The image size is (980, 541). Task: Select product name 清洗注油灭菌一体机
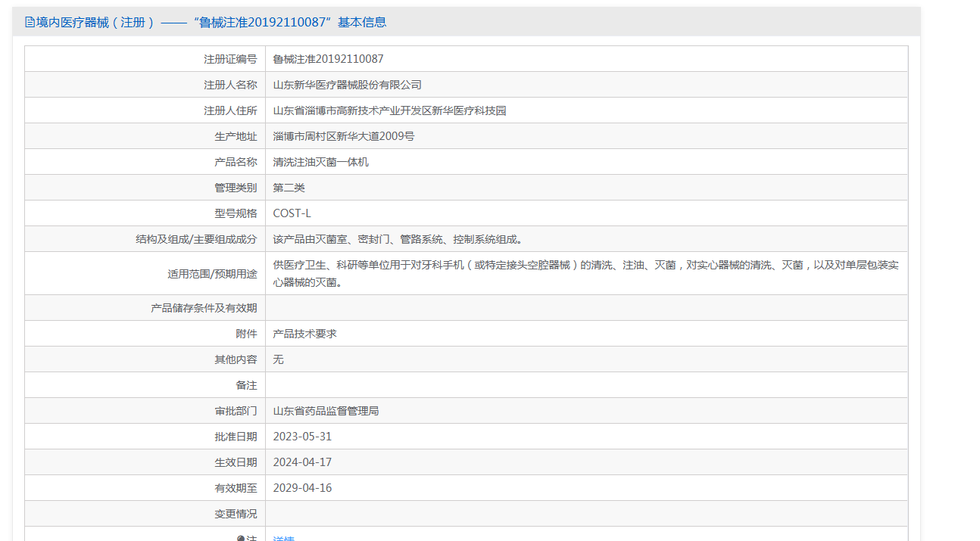pyautogui.click(x=321, y=162)
